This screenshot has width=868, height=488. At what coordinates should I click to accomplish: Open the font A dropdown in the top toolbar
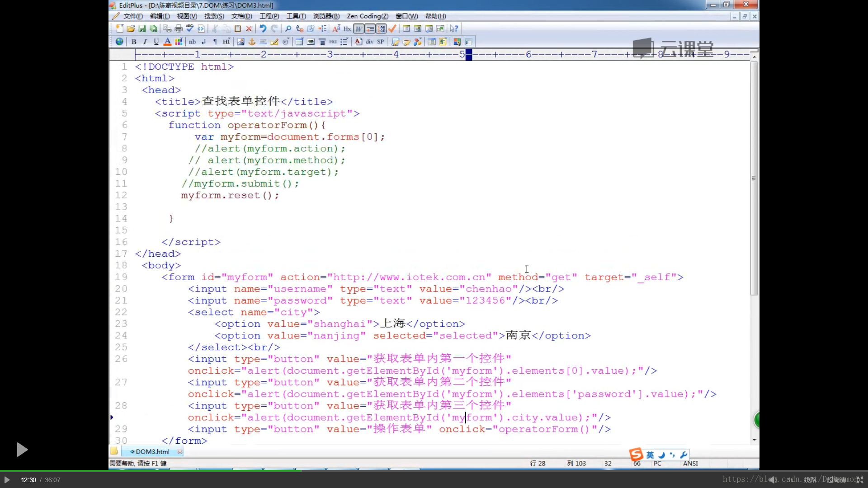(336, 28)
